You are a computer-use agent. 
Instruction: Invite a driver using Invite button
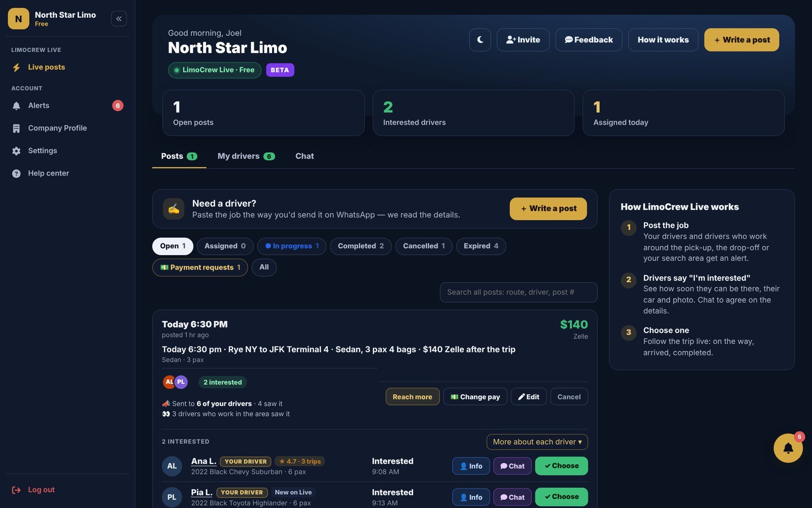coord(523,40)
